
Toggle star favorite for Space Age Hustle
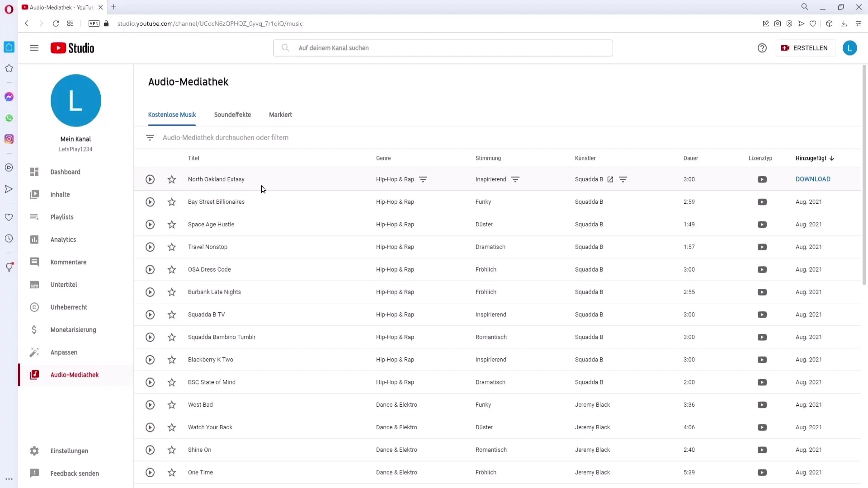click(172, 224)
